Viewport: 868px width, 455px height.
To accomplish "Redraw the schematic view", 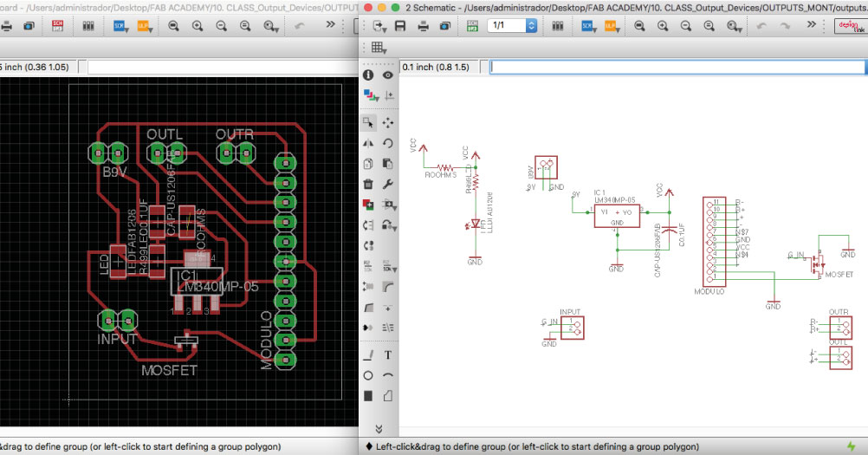I will click(709, 26).
